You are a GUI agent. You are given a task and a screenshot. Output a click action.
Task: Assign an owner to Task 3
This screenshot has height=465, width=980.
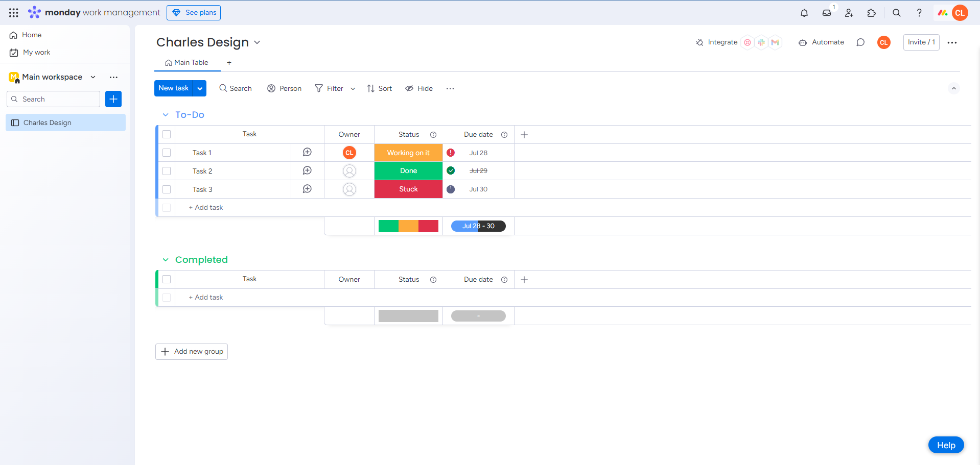pos(349,189)
